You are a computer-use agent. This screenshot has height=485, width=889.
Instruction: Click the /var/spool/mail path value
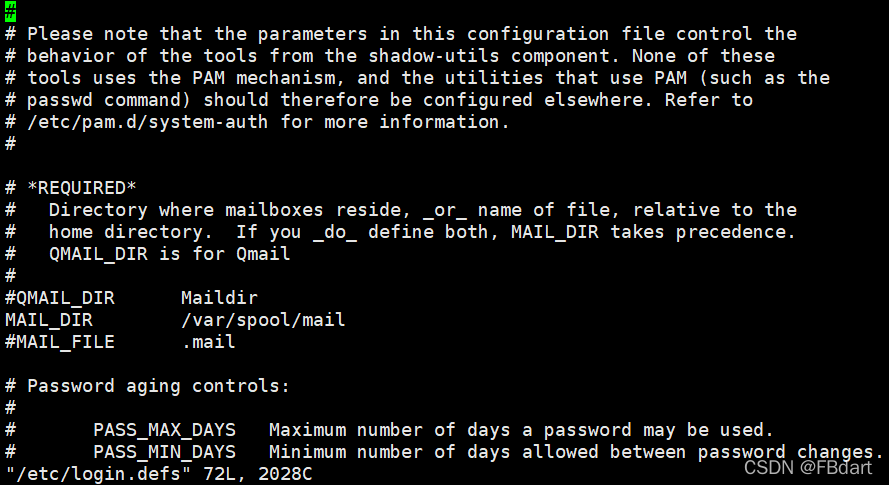[x=263, y=320]
